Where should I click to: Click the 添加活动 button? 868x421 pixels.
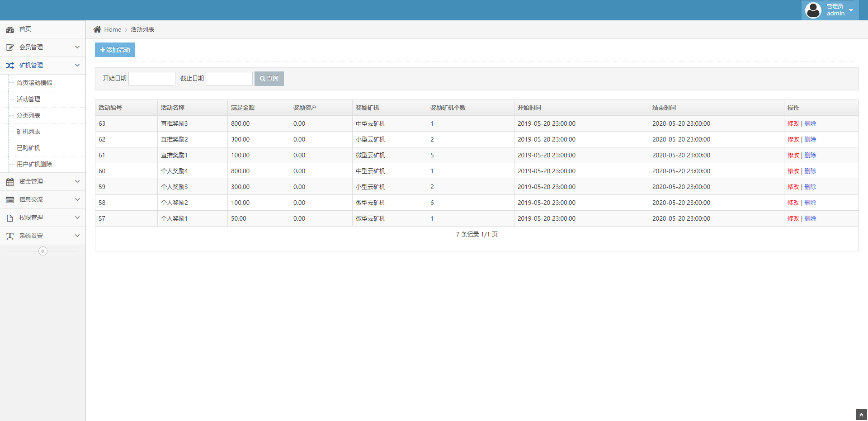(x=115, y=50)
